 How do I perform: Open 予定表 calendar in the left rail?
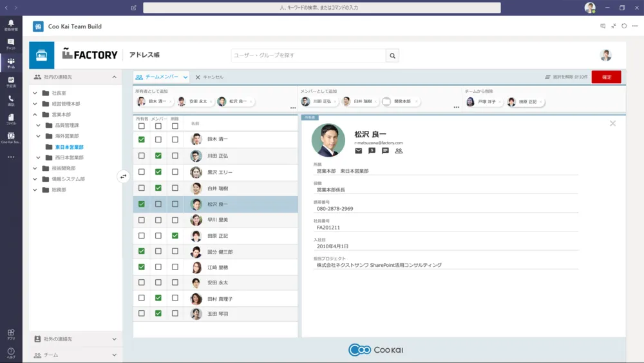[x=11, y=81]
